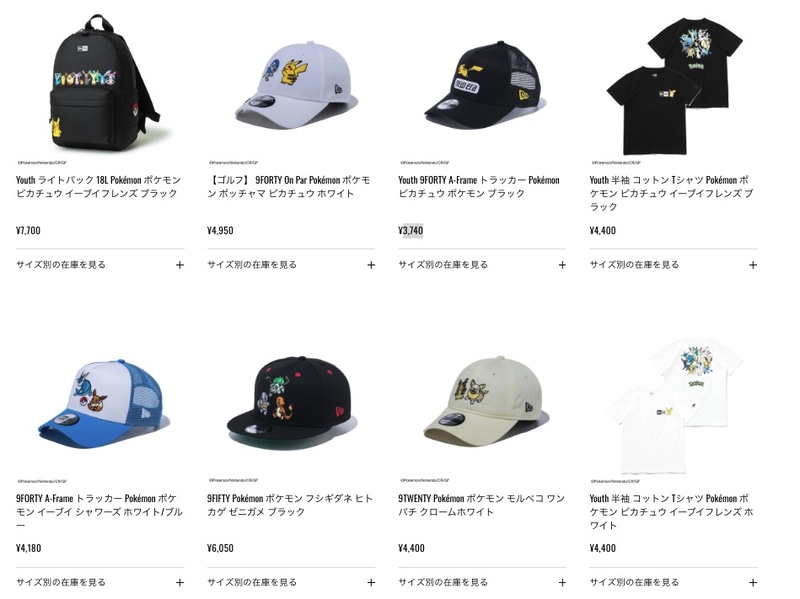
Task: Open the black Pikachu Eevee T-shirt image
Action: 673,86
